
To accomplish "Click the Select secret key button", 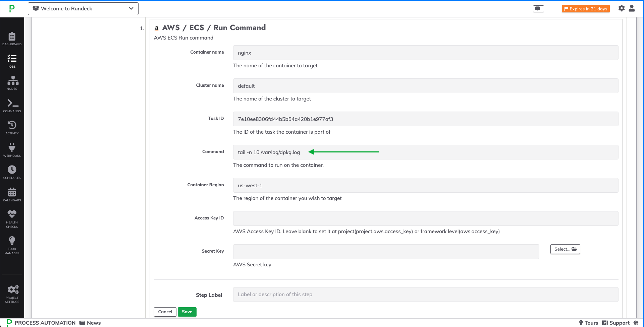I will pyautogui.click(x=565, y=249).
